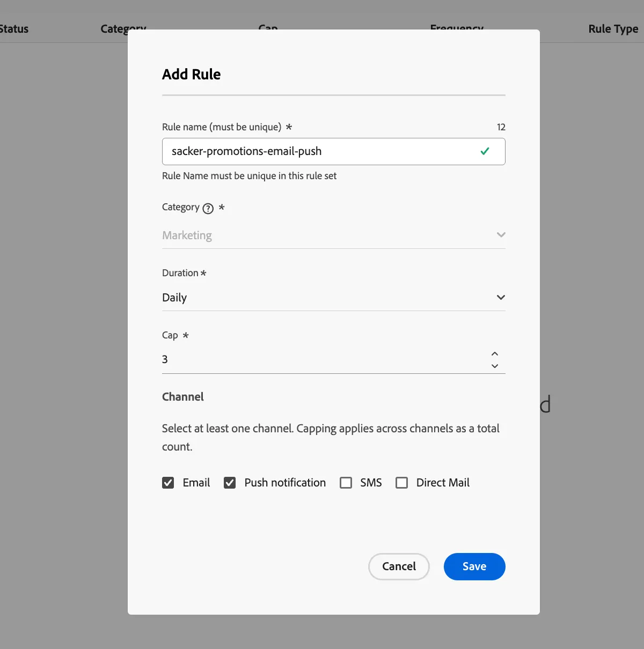Click the Add Rule dialog title

pos(192,74)
